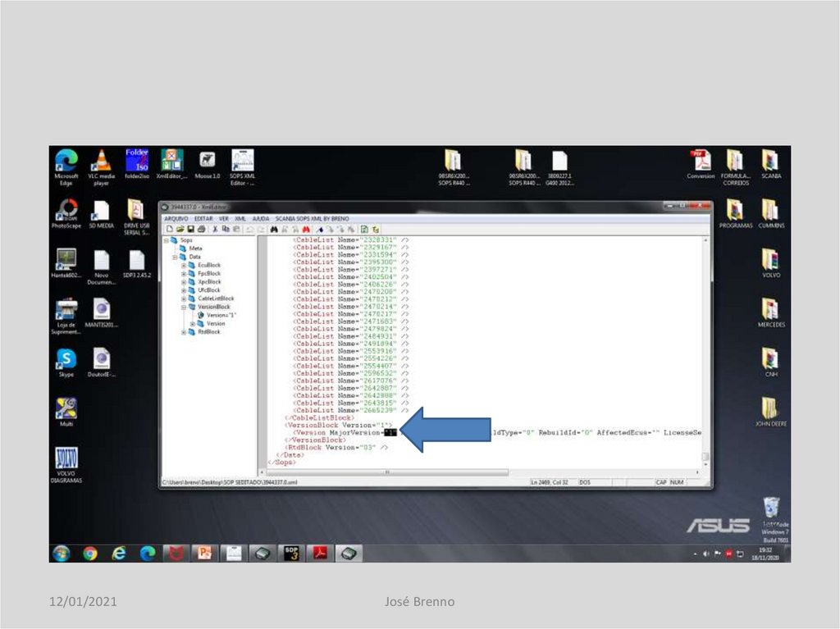Click the highlighted MajorVersion value in editor
Screen dimensions: 840x629
[x=390, y=432]
